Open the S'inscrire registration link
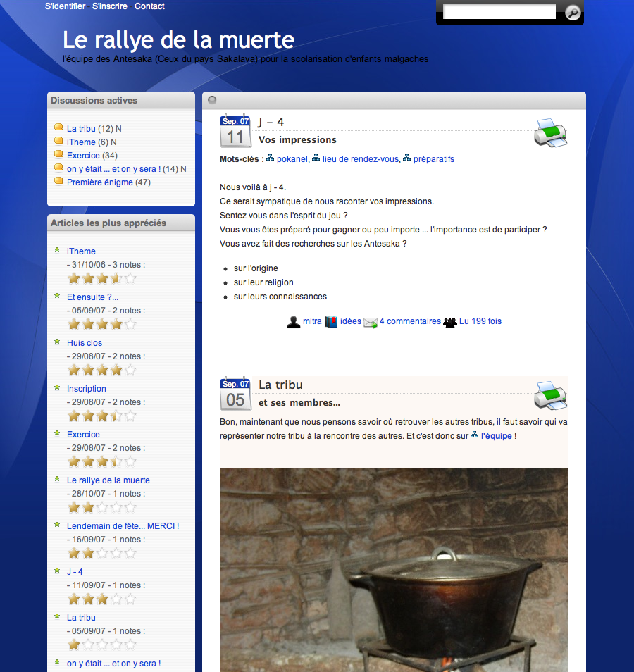This screenshot has height=672, width=634. [x=110, y=6]
